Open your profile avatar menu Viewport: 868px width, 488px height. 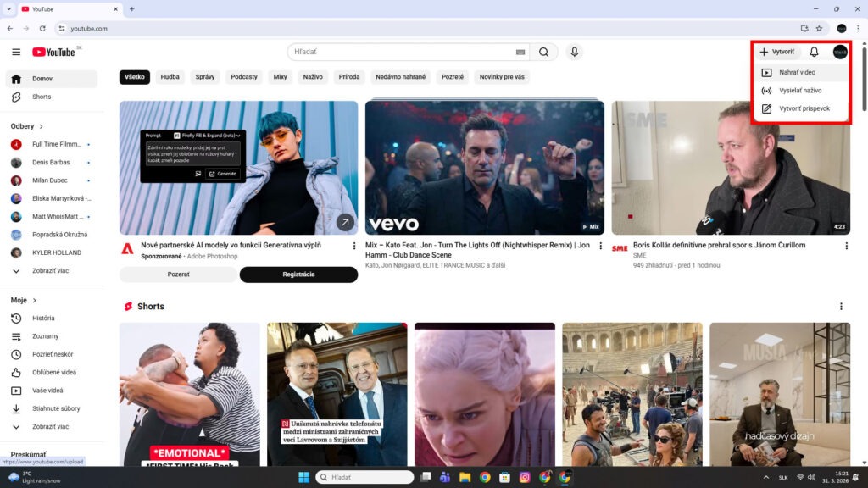click(839, 52)
